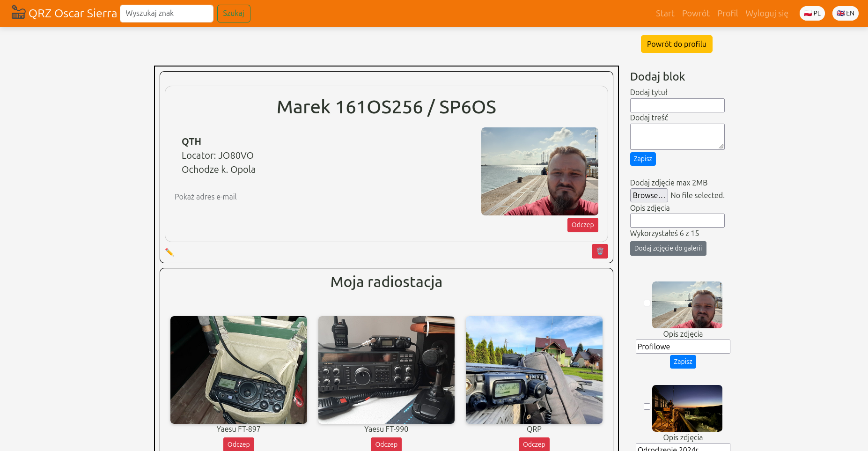Click Dodaj zdjęcie do galerii button
Viewport: 868px width, 451px height.
coord(668,249)
